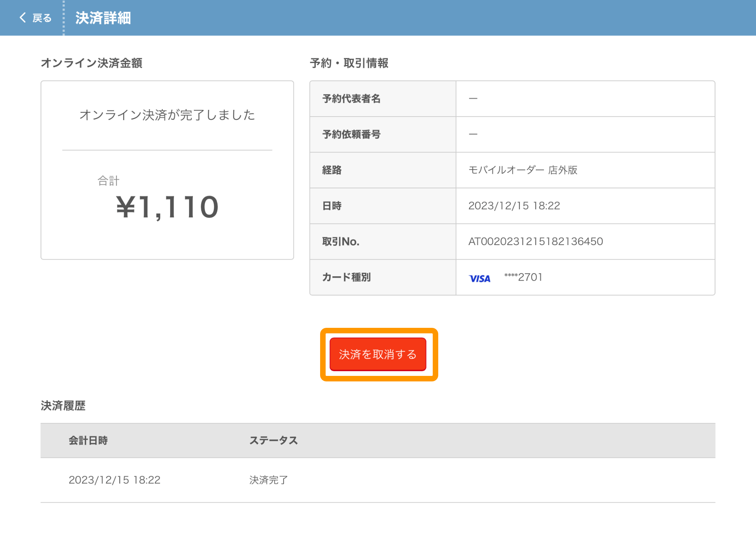Tap the 戻る back link text
The image size is (756, 554).
pyautogui.click(x=42, y=18)
